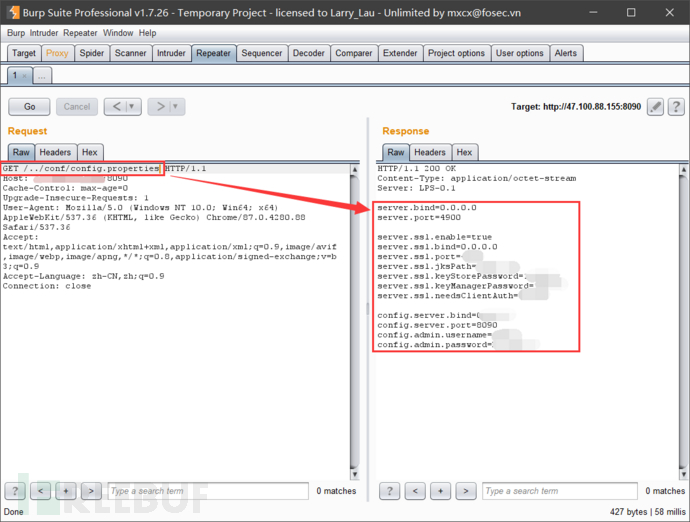Click the Go button
This screenshot has height=522, width=690.
tap(29, 107)
